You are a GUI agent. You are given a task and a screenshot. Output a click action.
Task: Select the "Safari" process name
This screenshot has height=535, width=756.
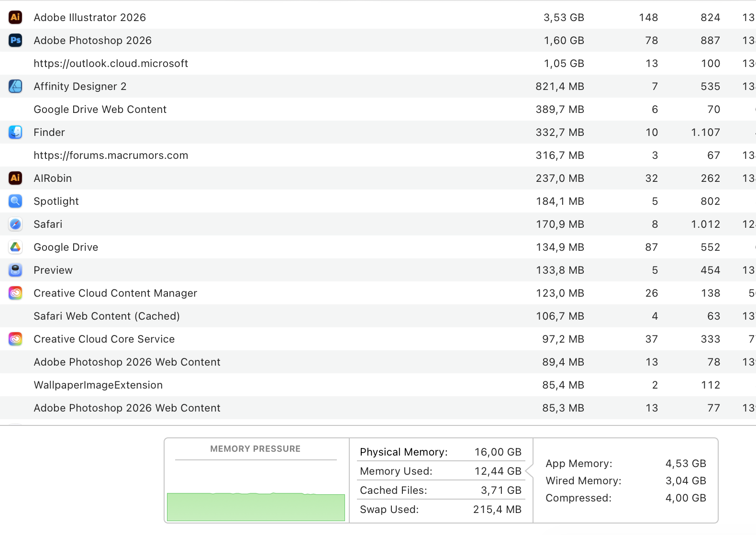coord(48,224)
